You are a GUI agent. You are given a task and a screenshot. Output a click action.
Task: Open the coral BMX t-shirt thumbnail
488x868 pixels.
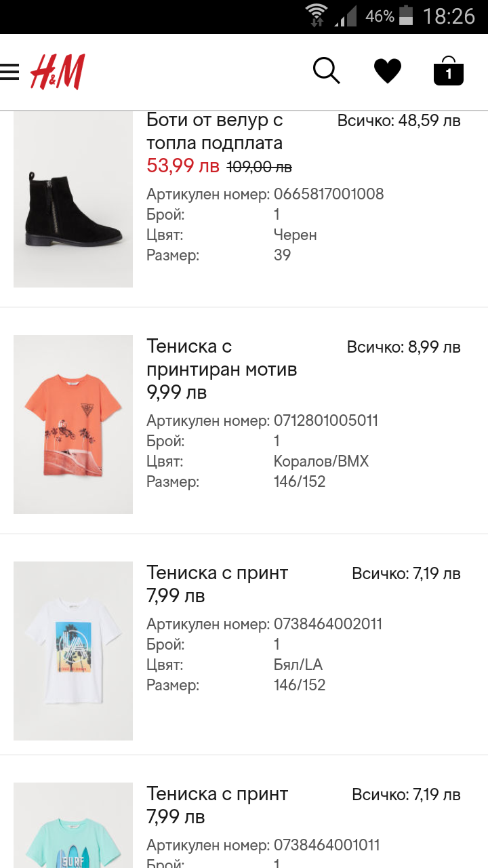coord(73,424)
